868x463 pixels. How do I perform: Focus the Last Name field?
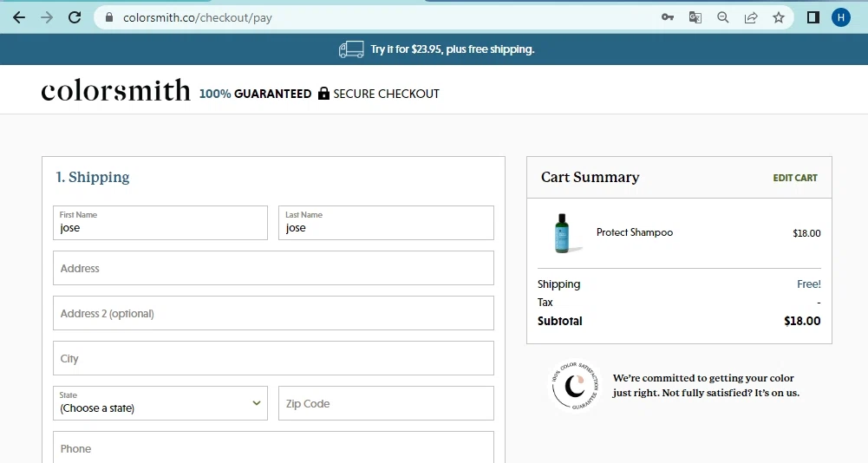pos(386,223)
